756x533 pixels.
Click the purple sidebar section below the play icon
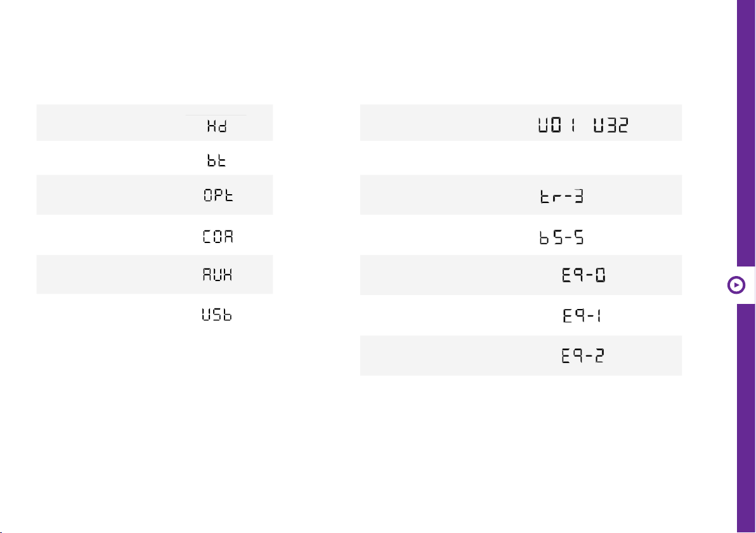tap(746, 418)
